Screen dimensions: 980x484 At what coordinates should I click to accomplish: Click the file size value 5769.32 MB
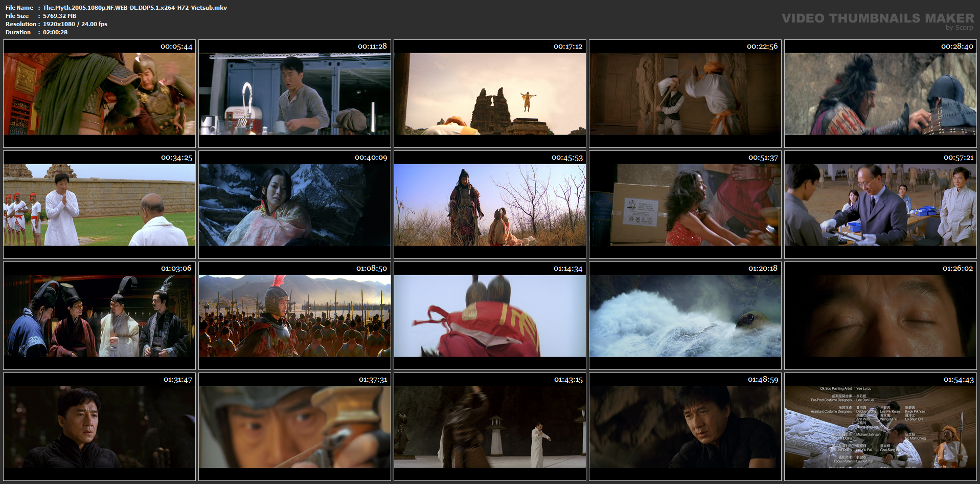59,16
